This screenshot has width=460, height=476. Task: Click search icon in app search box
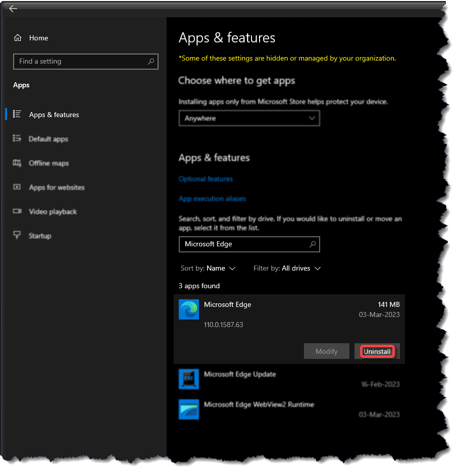(313, 244)
